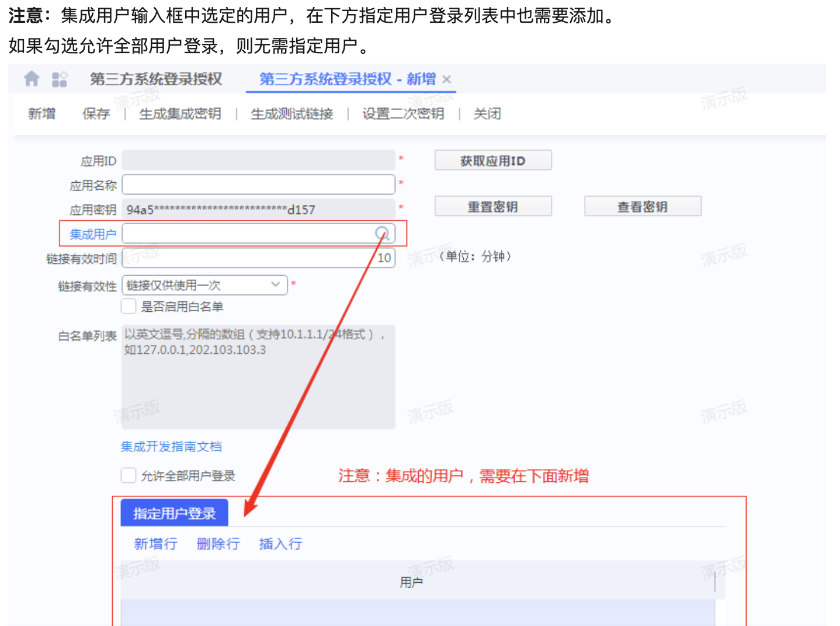Open the 集成开发指南文档 link
This screenshot has width=840, height=626.
(171, 446)
